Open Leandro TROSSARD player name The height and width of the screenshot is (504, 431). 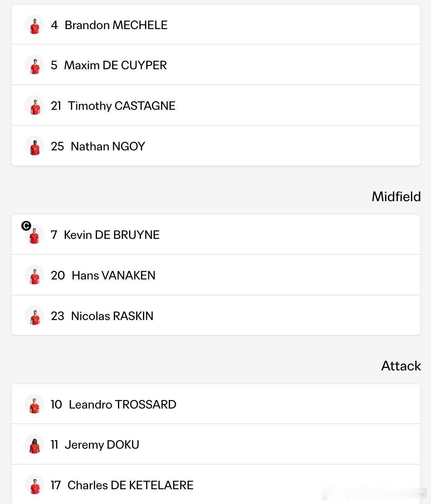(122, 404)
